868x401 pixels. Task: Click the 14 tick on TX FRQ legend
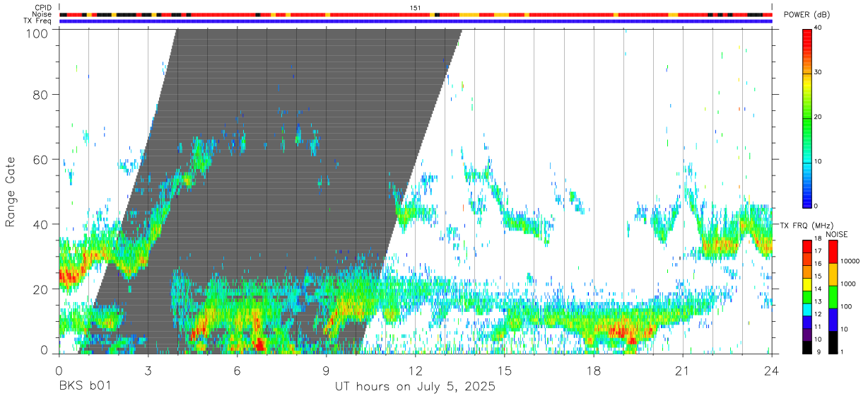[x=817, y=289]
